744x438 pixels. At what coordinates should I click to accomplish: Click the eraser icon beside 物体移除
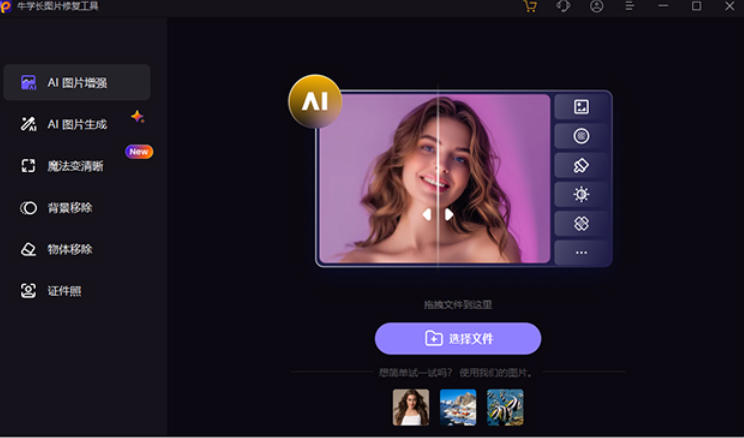28,249
